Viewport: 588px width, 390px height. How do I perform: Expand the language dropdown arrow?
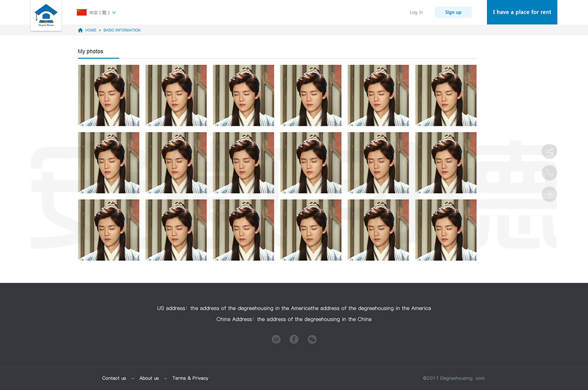click(114, 12)
